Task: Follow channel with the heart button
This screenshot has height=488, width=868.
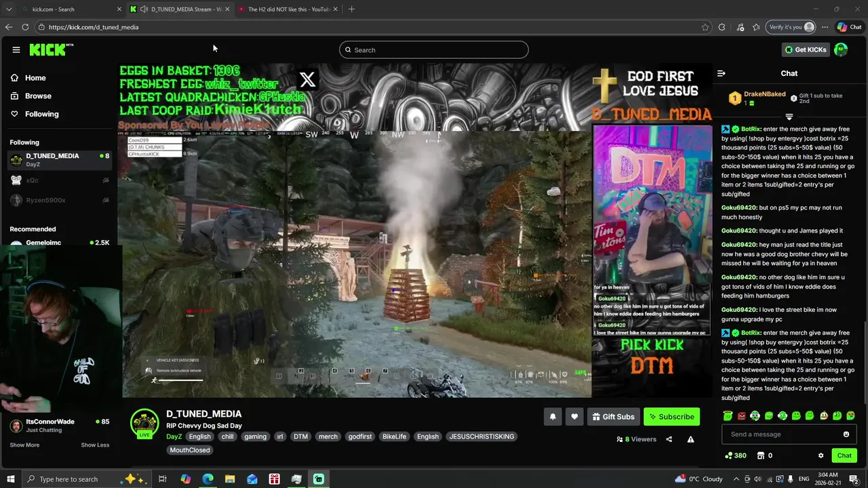Action: (574, 417)
